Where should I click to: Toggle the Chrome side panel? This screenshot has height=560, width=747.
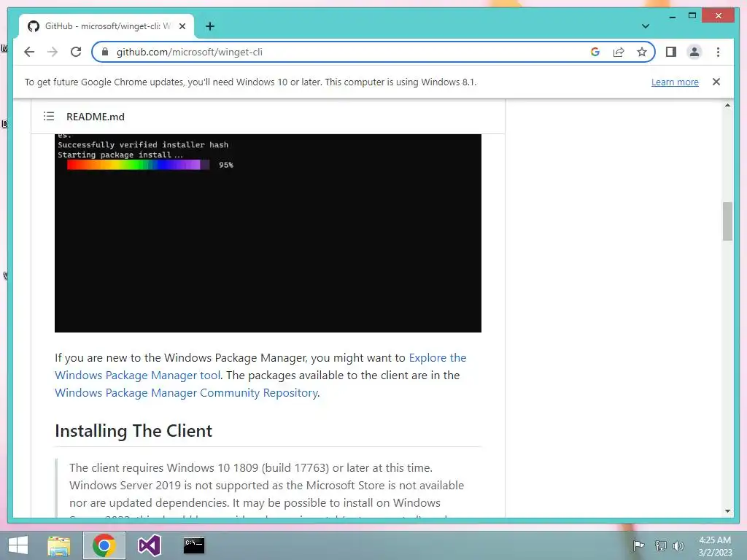[671, 52]
